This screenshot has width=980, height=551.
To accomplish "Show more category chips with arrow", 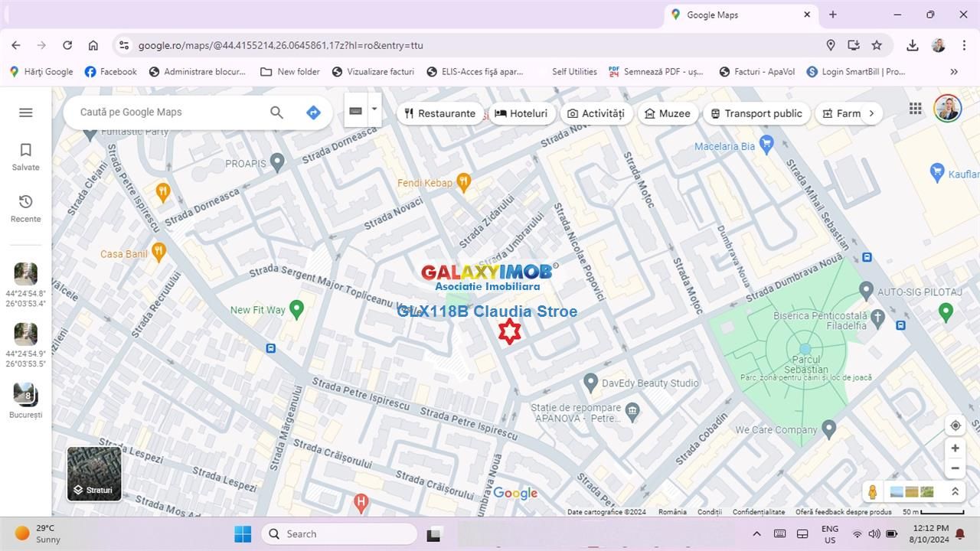I will 871,113.
